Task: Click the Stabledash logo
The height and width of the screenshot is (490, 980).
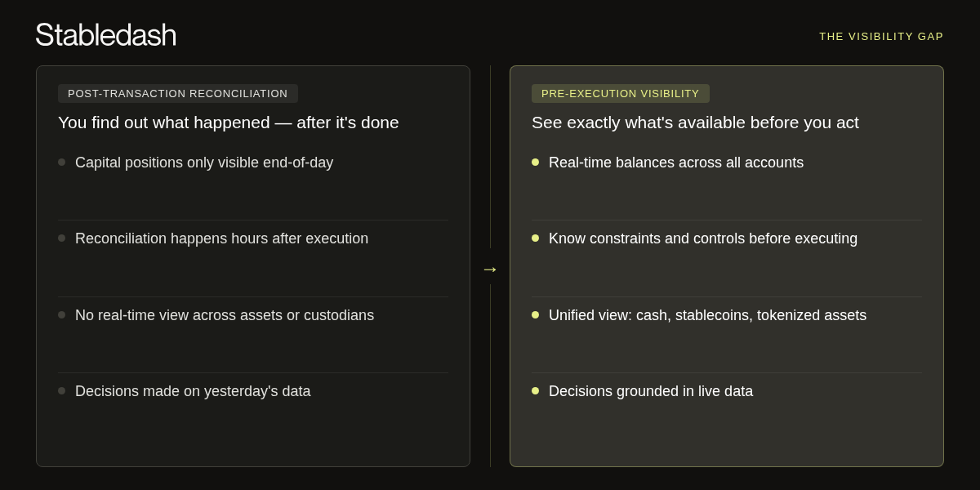Action: (105, 35)
